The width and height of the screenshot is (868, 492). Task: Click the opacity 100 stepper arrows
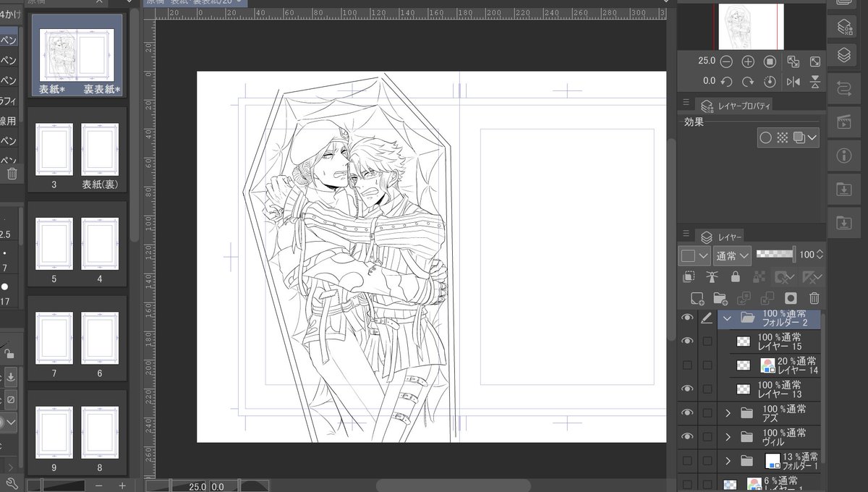tap(820, 255)
